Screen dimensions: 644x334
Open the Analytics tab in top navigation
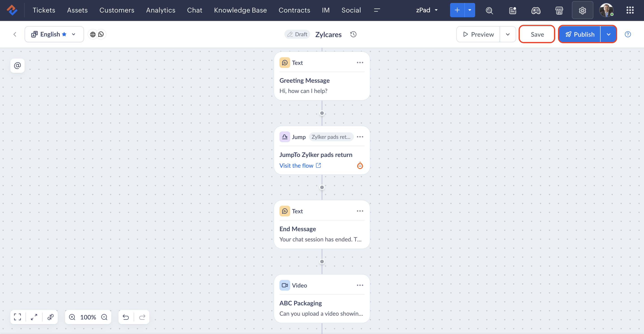click(161, 10)
